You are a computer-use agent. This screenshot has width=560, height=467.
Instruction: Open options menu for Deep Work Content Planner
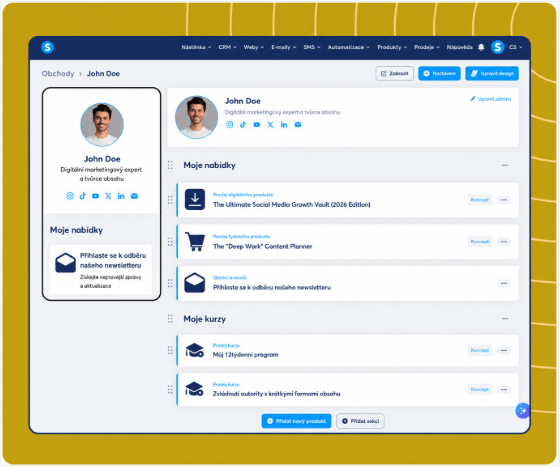pyautogui.click(x=504, y=242)
